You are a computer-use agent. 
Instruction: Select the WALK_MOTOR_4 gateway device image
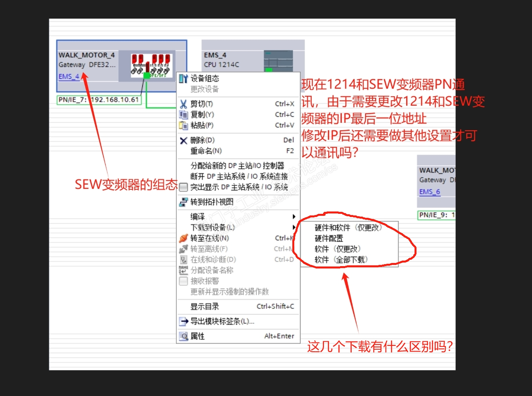point(151,65)
